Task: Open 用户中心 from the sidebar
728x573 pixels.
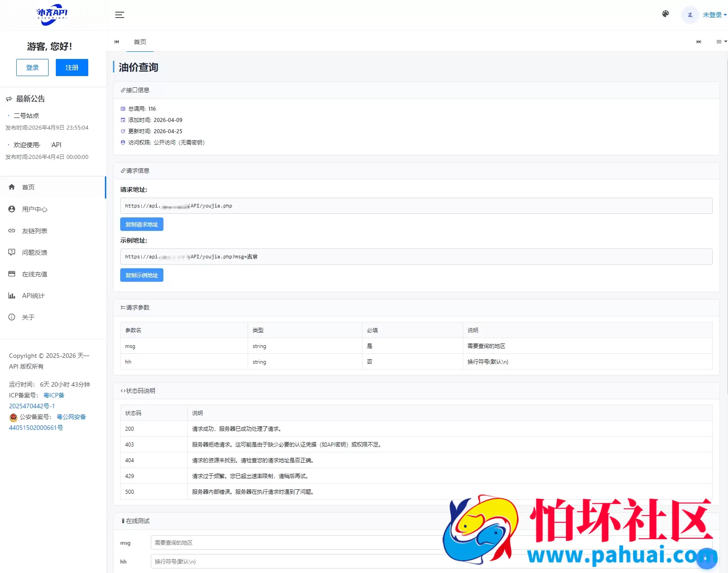Action: click(35, 209)
